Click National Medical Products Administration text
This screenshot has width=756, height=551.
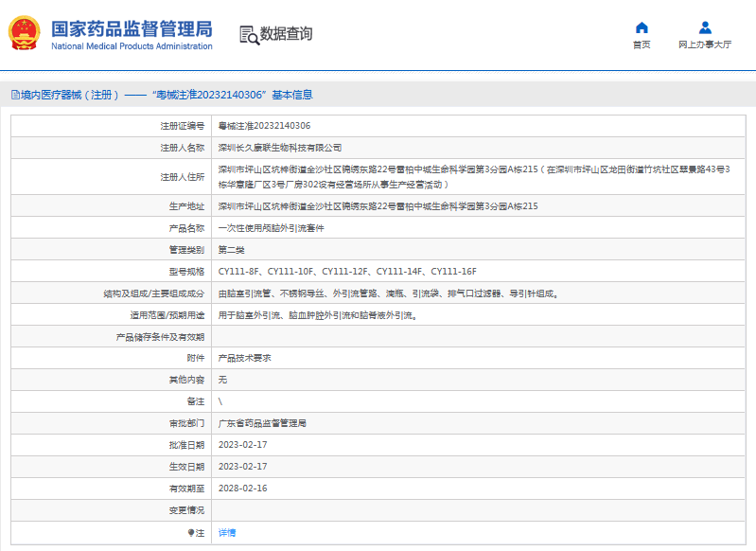pos(132,46)
